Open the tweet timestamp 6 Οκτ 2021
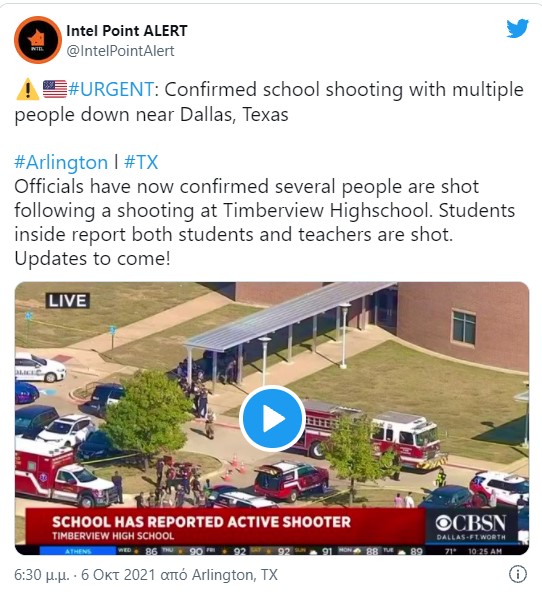Screen dimensions: 542x593 118,575
